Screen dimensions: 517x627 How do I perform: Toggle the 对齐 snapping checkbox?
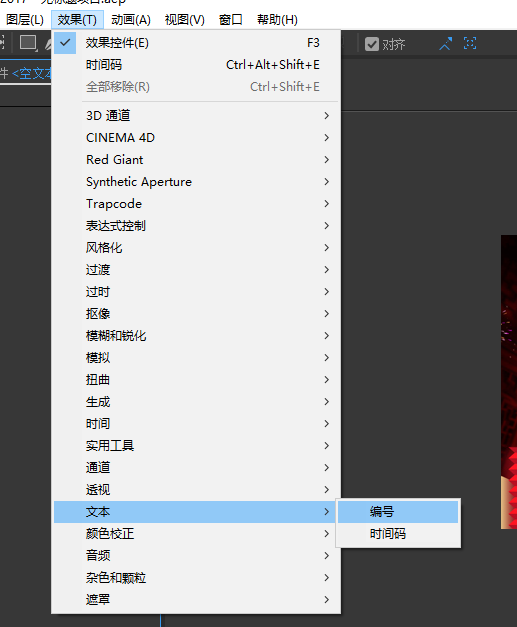click(372, 44)
